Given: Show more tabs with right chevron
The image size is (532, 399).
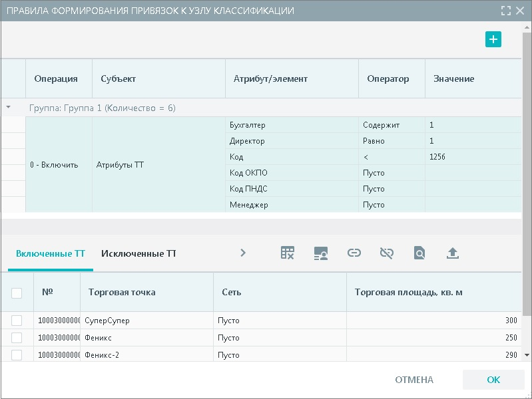Looking at the screenshot, I should click(x=242, y=253).
